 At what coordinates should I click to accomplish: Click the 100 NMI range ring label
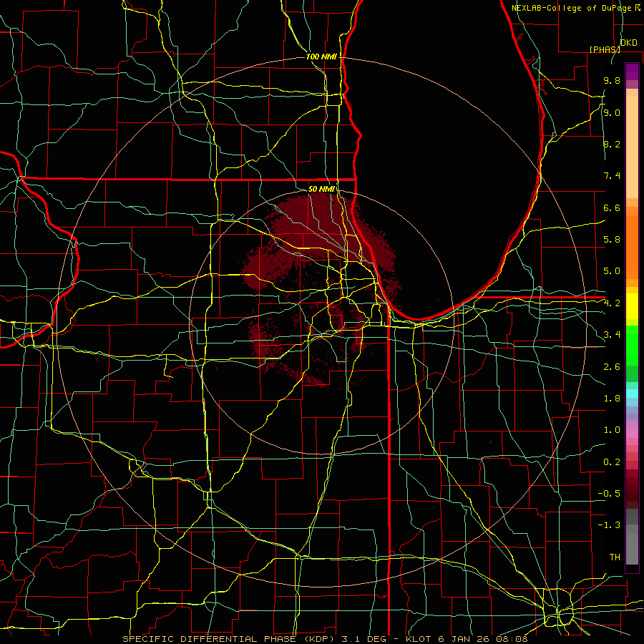[x=321, y=57]
